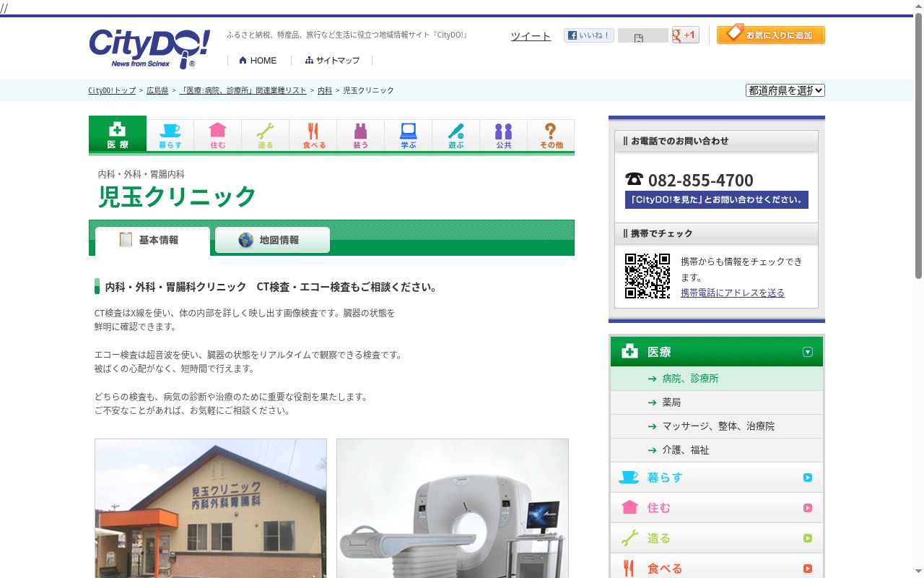Click the ツイート link
Image resolution: width=924 pixels, height=578 pixels.
click(531, 36)
